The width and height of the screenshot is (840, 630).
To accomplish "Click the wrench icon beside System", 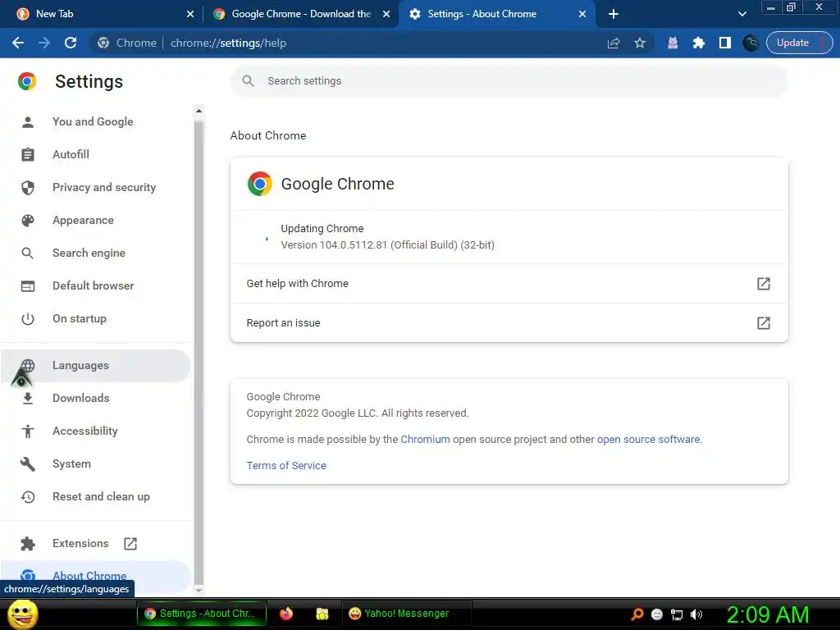I will (28, 464).
